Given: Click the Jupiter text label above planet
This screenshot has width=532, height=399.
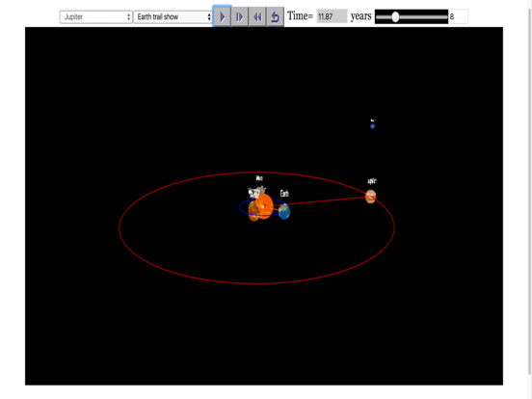Looking at the screenshot, I should point(372,181).
